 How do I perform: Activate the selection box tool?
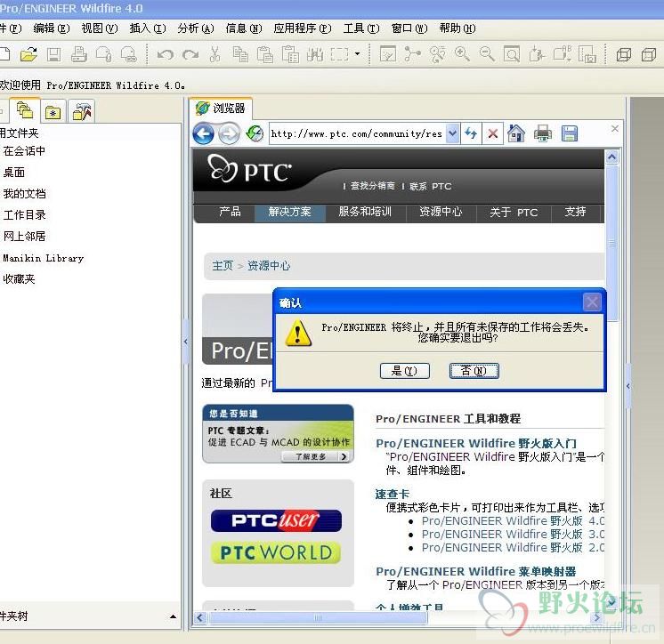click(340, 54)
